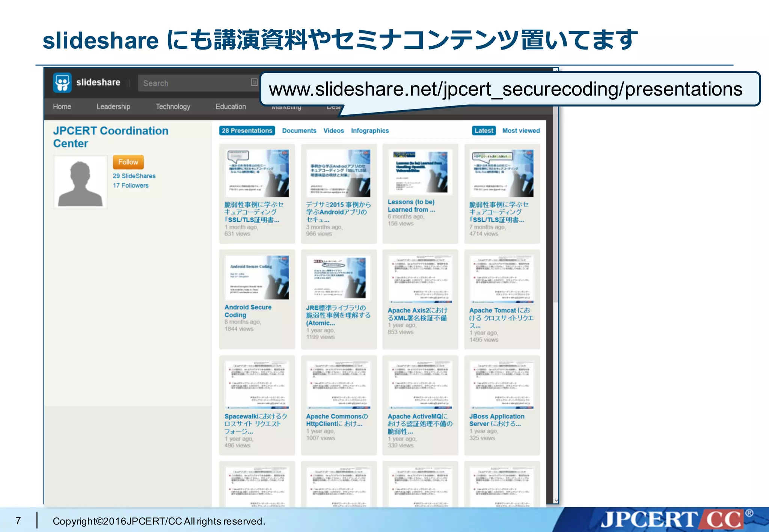Open the Leadership category
The height and width of the screenshot is (532, 769).
pos(113,107)
